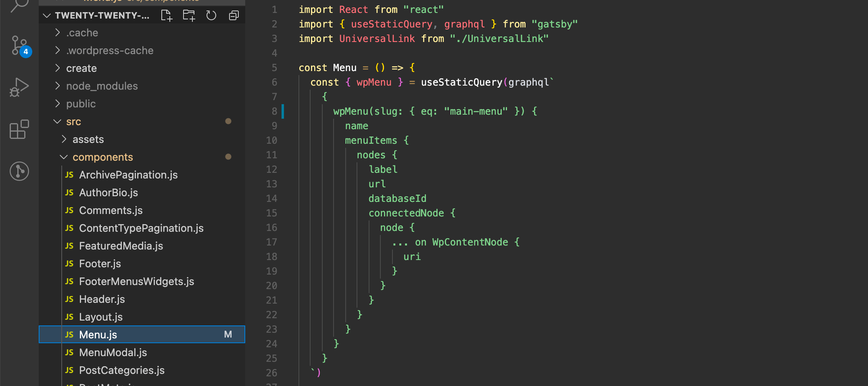Refresh the file explorer
Viewport: 868px width, 386px height.
[x=211, y=16]
